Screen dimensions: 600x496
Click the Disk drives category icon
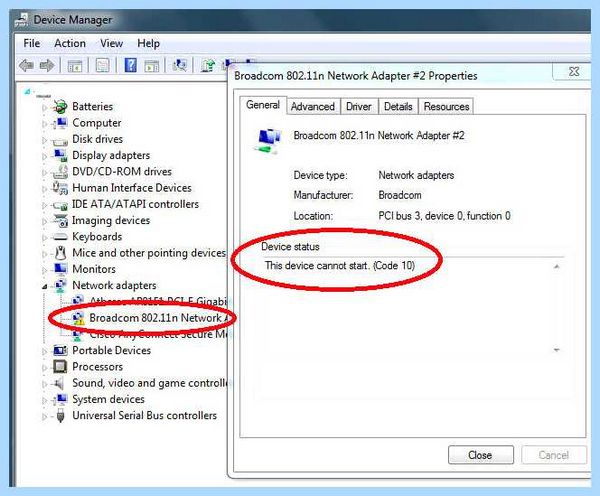point(60,140)
